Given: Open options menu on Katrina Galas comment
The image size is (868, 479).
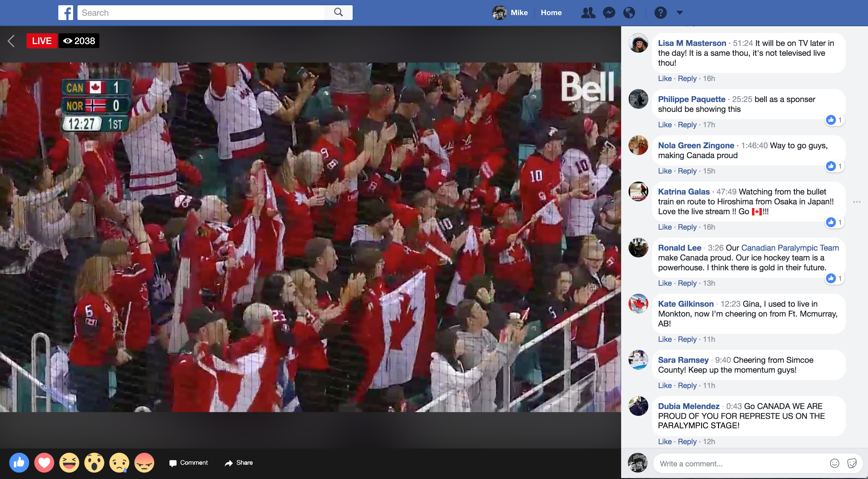Looking at the screenshot, I should [x=857, y=202].
